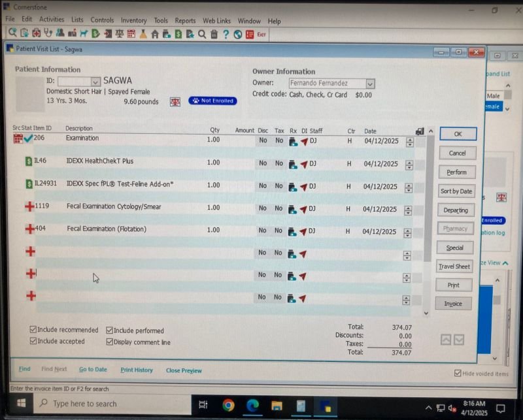The width and height of the screenshot is (523, 420).
Task: Click the Exit toolbar icon
Action: (261, 35)
